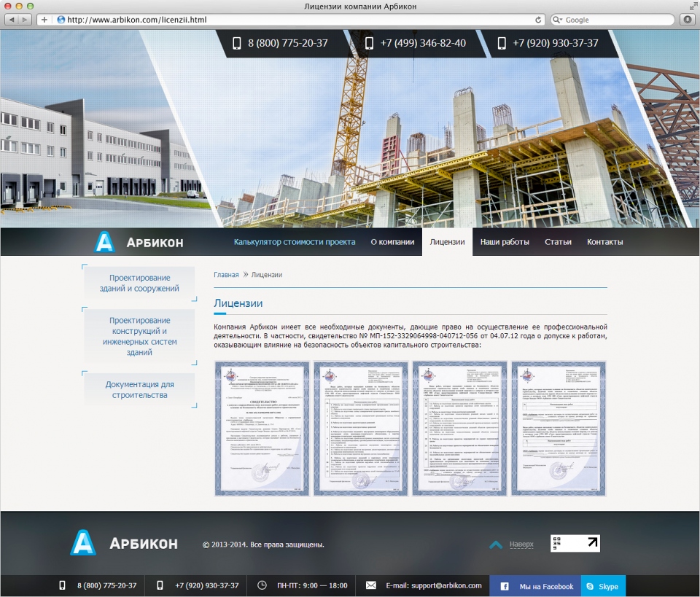Open the О компании menu item

pyautogui.click(x=392, y=242)
